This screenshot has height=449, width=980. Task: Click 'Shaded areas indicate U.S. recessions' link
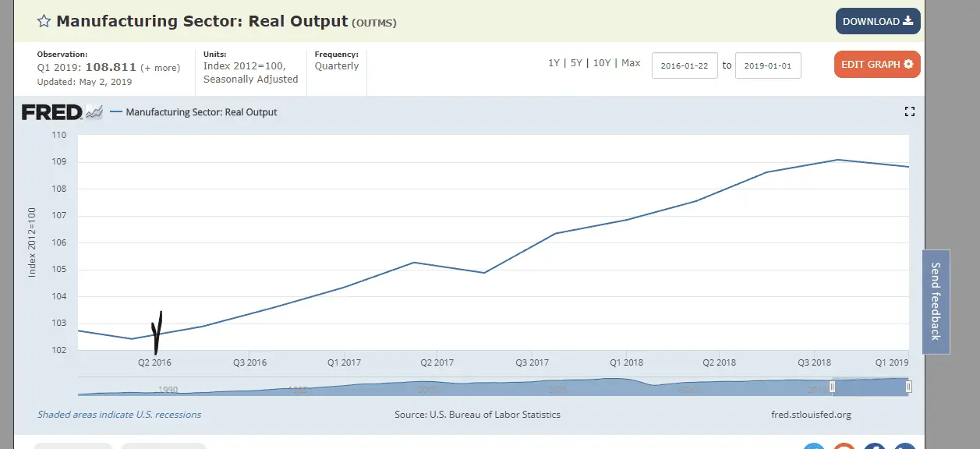(x=119, y=415)
